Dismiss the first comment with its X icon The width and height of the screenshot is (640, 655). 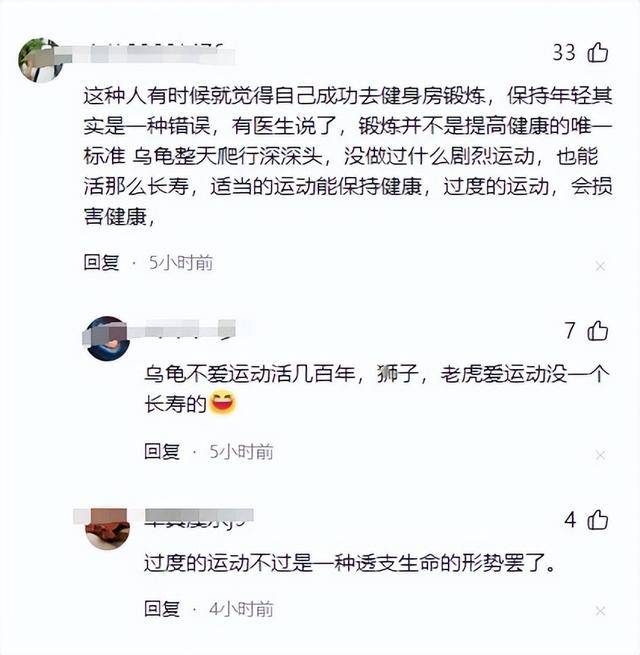(x=600, y=266)
